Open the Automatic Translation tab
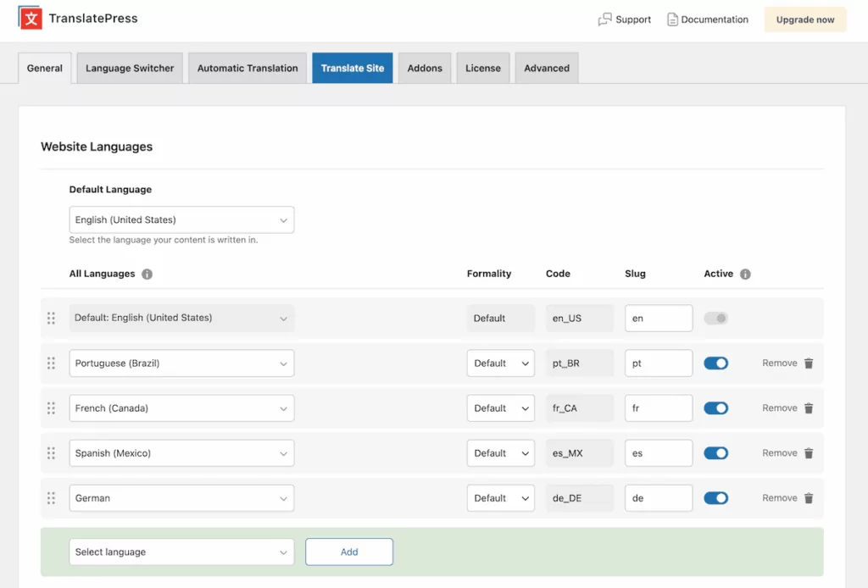The height and width of the screenshot is (588, 868). (x=248, y=68)
